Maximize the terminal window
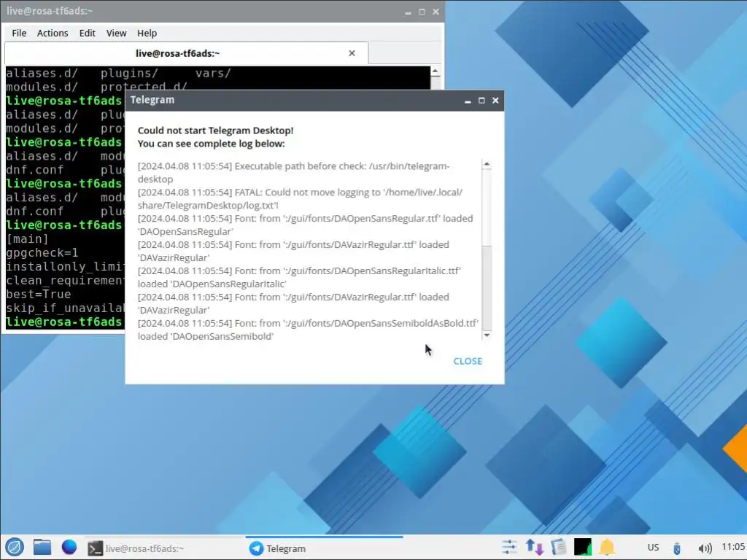This screenshot has width=747, height=560. point(422,12)
